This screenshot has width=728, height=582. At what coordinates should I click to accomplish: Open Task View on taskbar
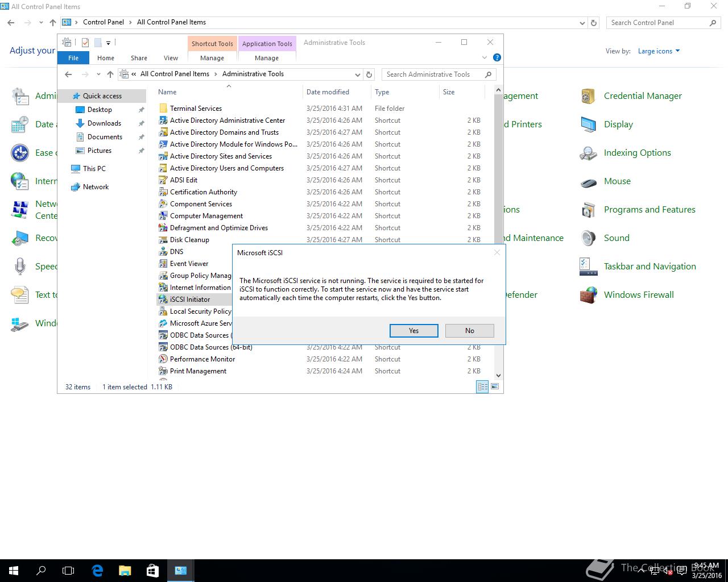tap(68, 571)
